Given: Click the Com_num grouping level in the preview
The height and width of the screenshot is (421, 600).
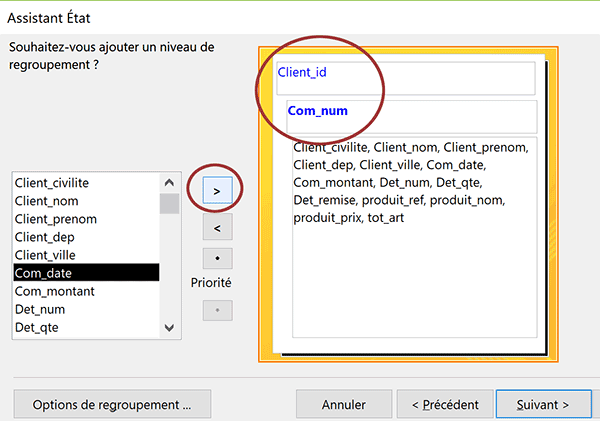Looking at the screenshot, I should click(412, 117).
